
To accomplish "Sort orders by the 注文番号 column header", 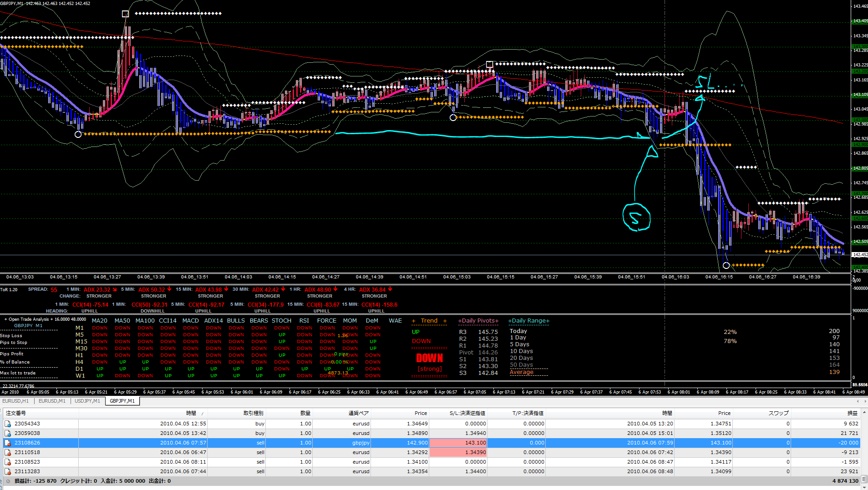I will (x=16, y=413).
